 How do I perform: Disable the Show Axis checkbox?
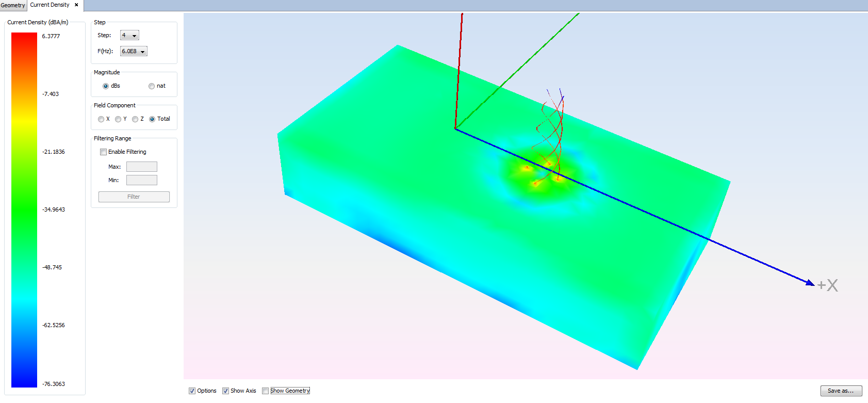tap(225, 391)
